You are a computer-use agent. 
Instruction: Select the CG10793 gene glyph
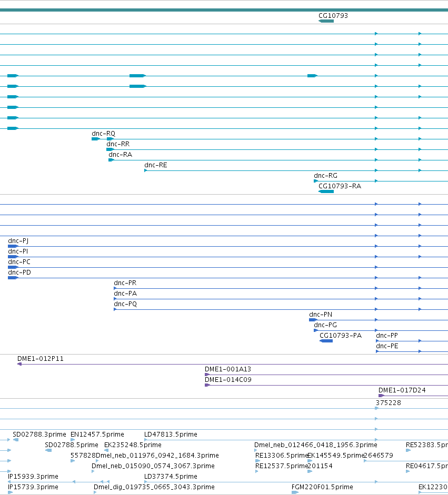[326, 21]
